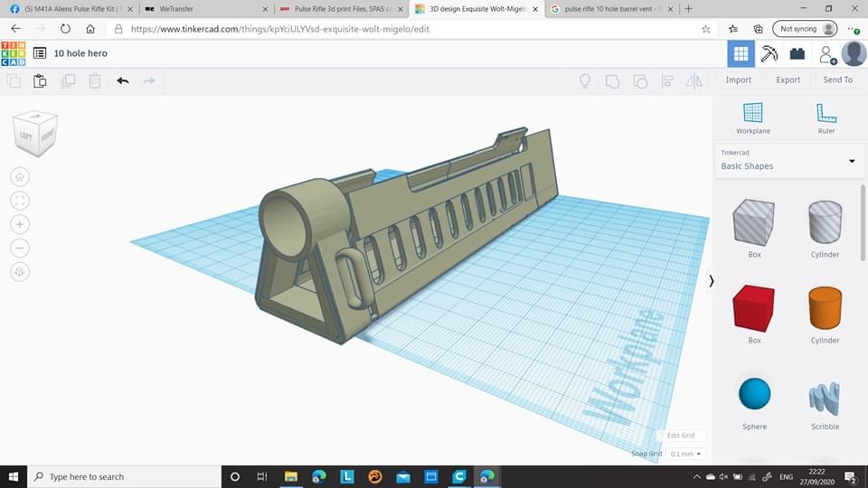Select the Ruler tool

point(826,117)
